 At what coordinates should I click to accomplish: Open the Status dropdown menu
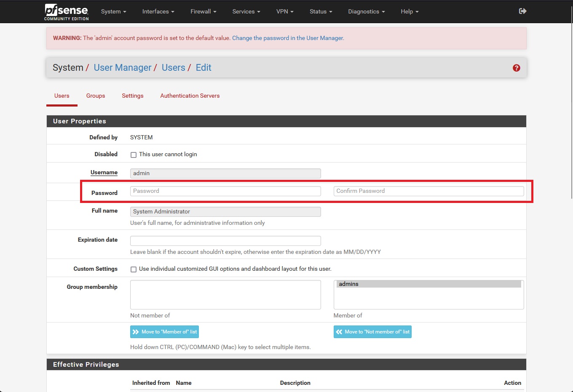coord(321,11)
